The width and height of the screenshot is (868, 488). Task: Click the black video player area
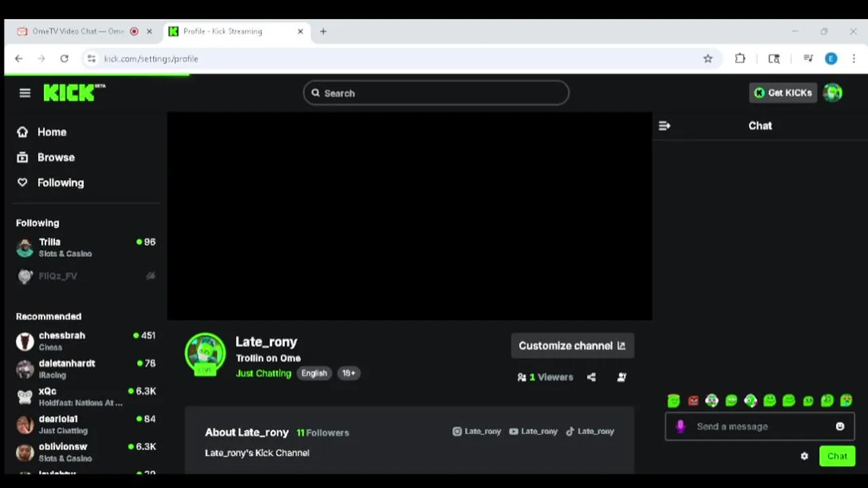[x=410, y=216]
